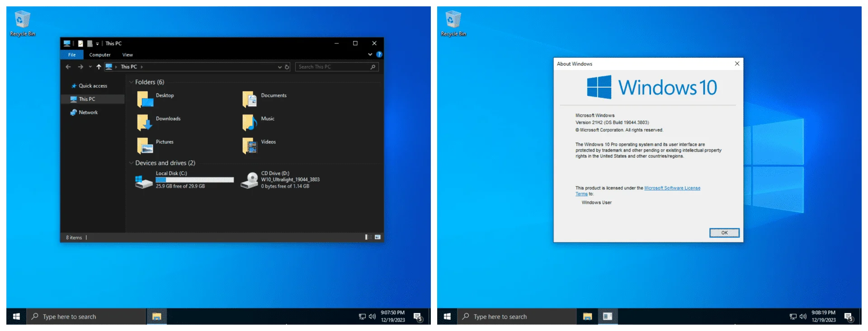868x331 pixels.
Task: Click the "W10_Ultralight_19044_3803" drive label
Action: click(290, 180)
